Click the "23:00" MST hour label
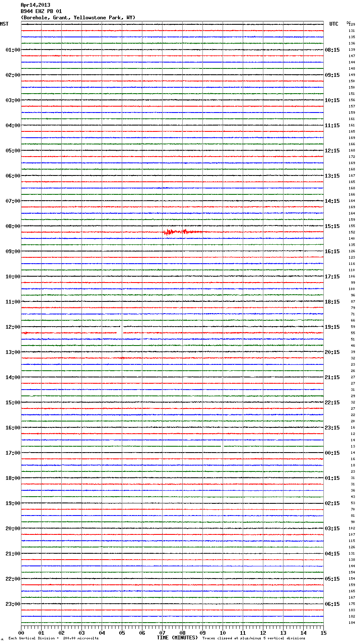Viewport: 357px width, 644px height. [x=13, y=604]
